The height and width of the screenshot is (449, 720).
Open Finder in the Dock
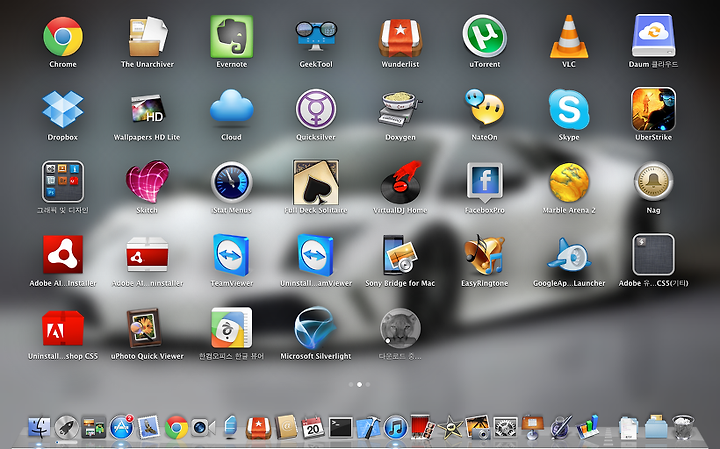pos(39,428)
